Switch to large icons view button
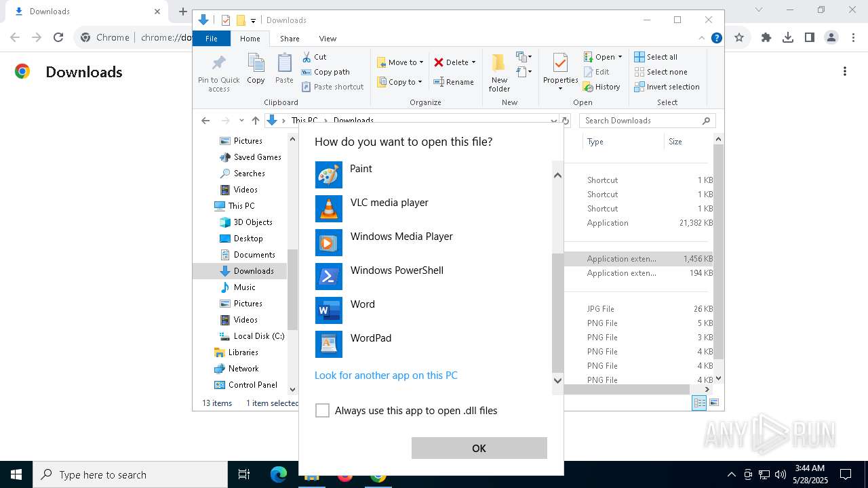 tap(713, 403)
